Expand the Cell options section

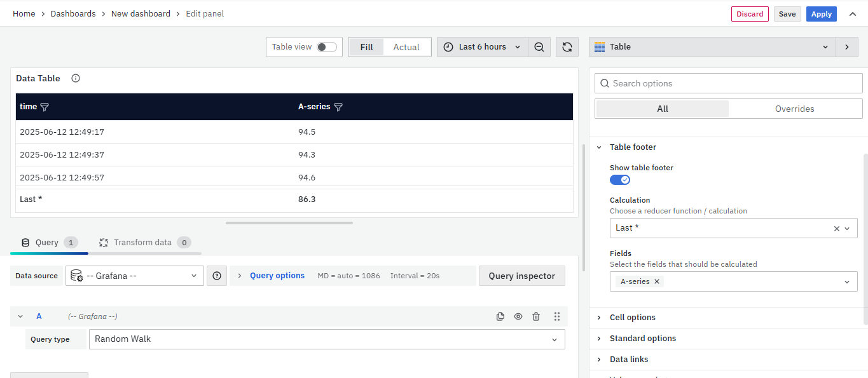pyautogui.click(x=633, y=318)
